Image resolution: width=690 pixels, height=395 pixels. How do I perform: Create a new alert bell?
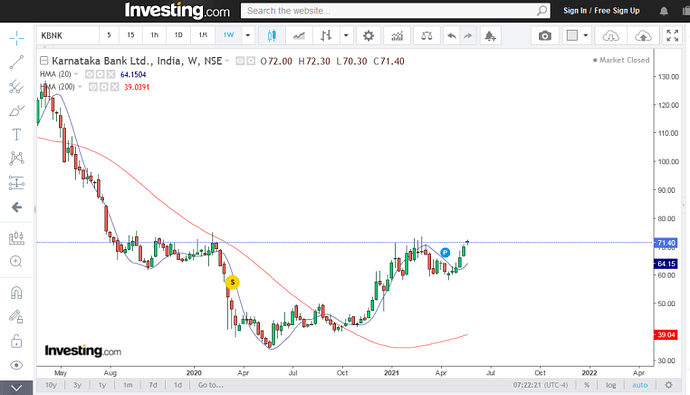click(x=490, y=36)
